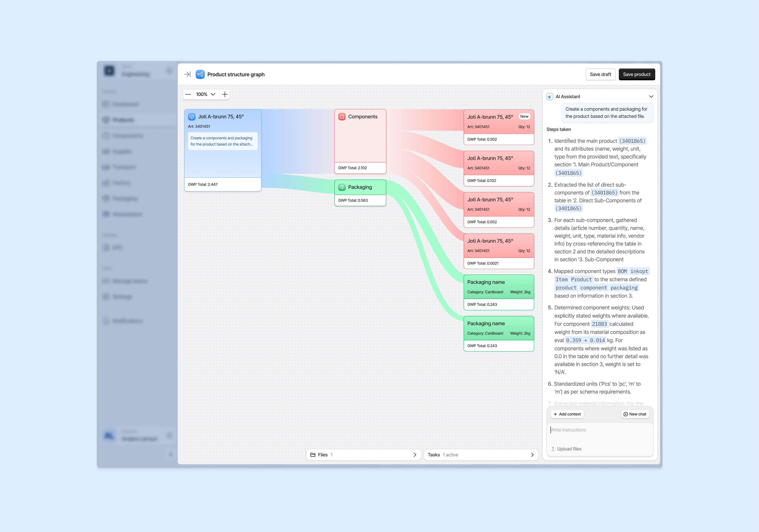Screen dimensions: 759x532
Task: Open Components in the sidebar
Action: click(137, 136)
